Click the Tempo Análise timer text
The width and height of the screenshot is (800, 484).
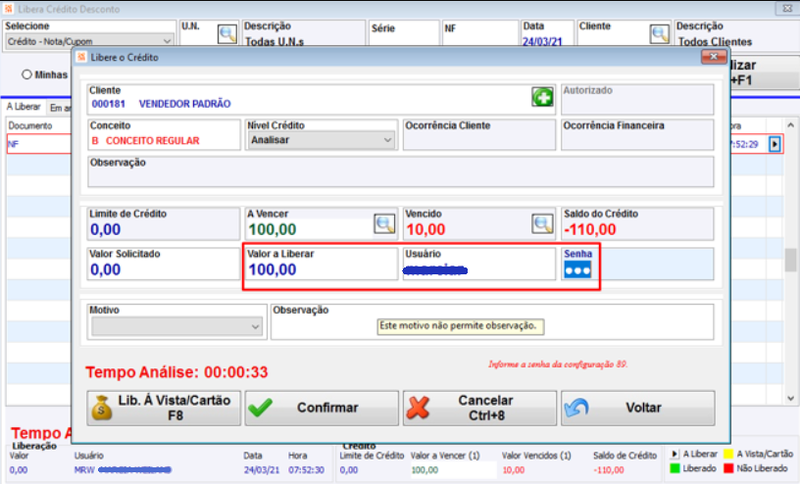177,372
